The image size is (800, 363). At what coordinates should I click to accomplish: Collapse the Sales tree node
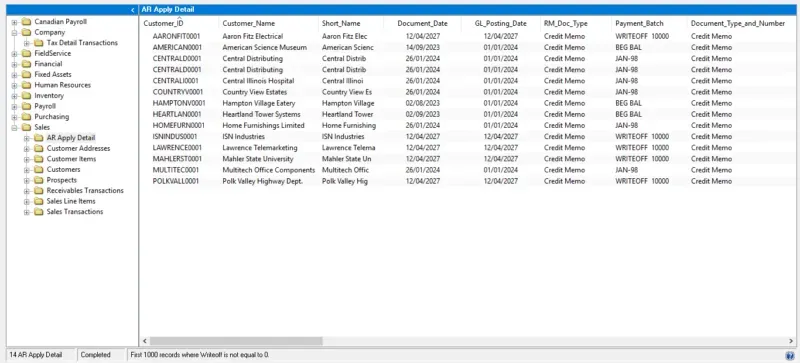(x=14, y=128)
